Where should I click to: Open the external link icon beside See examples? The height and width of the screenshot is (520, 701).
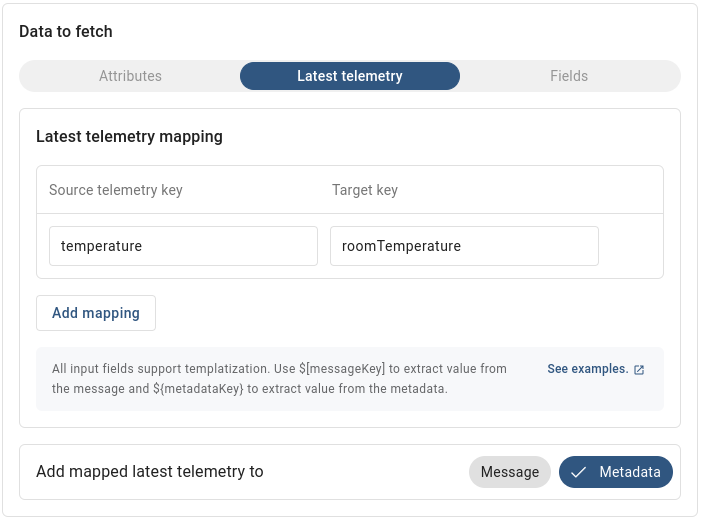[640, 369]
